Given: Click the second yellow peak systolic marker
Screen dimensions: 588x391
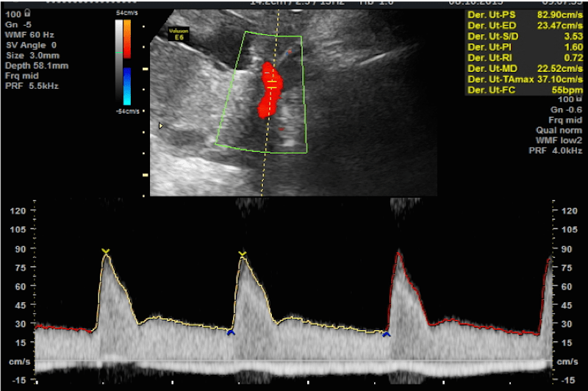Looking at the screenshot, I should 243,255.
